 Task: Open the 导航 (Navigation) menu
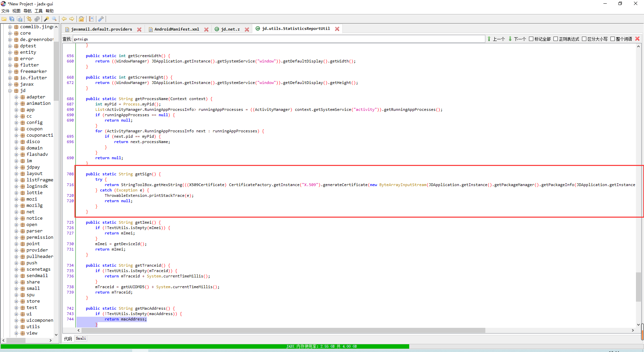(x=28, y=11)
